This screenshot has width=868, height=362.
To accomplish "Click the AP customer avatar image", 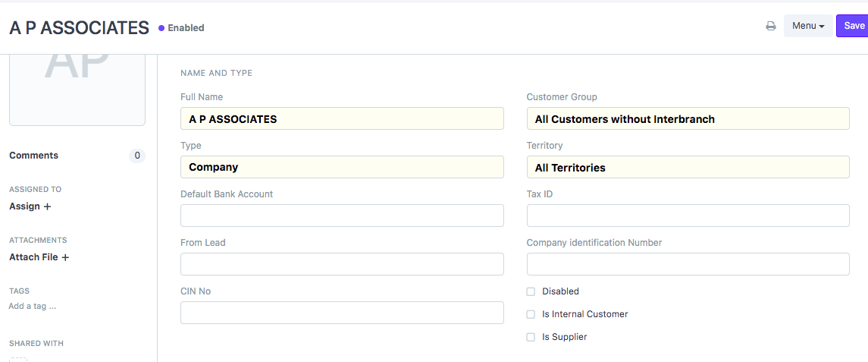I will tap(77, 90).
